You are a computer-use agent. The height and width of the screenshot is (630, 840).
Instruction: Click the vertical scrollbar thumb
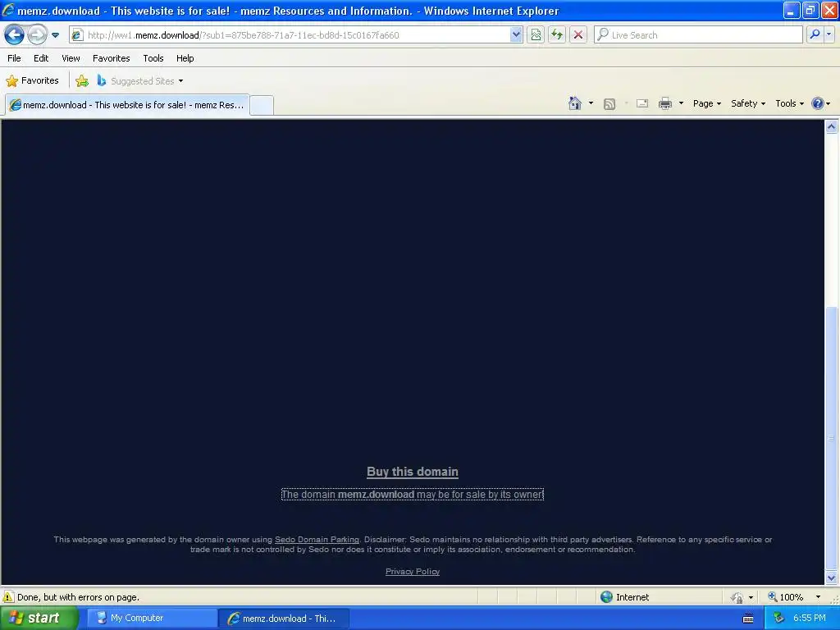click(832, 438)
